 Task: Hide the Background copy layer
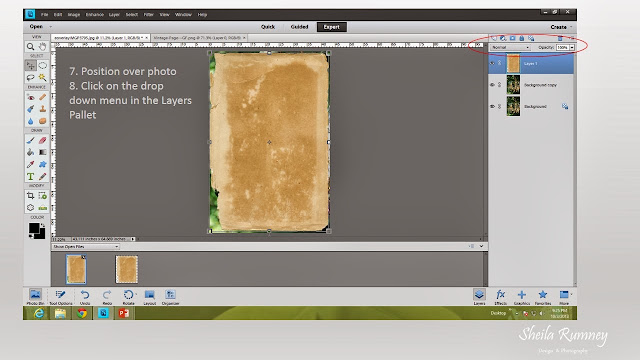492,85
